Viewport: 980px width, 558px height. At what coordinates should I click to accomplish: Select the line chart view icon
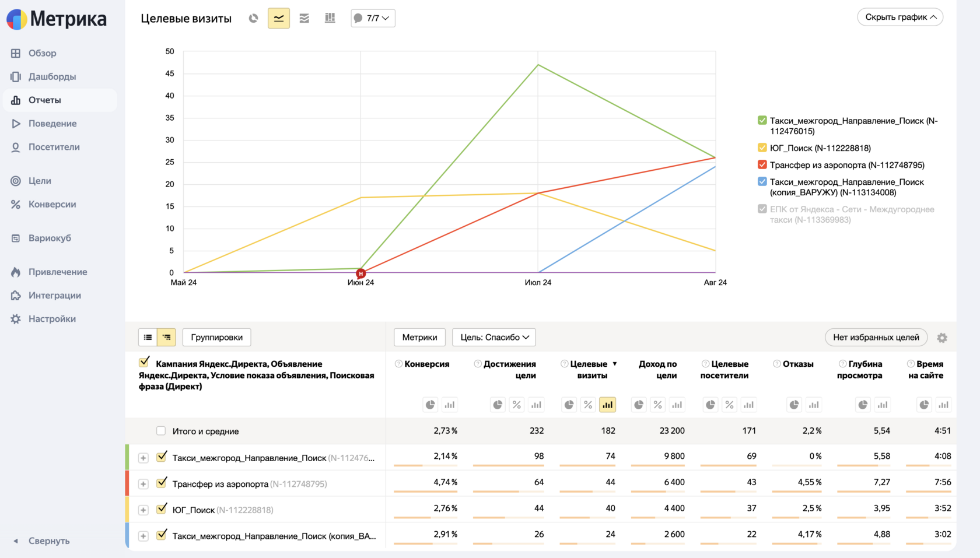point(279,18)
